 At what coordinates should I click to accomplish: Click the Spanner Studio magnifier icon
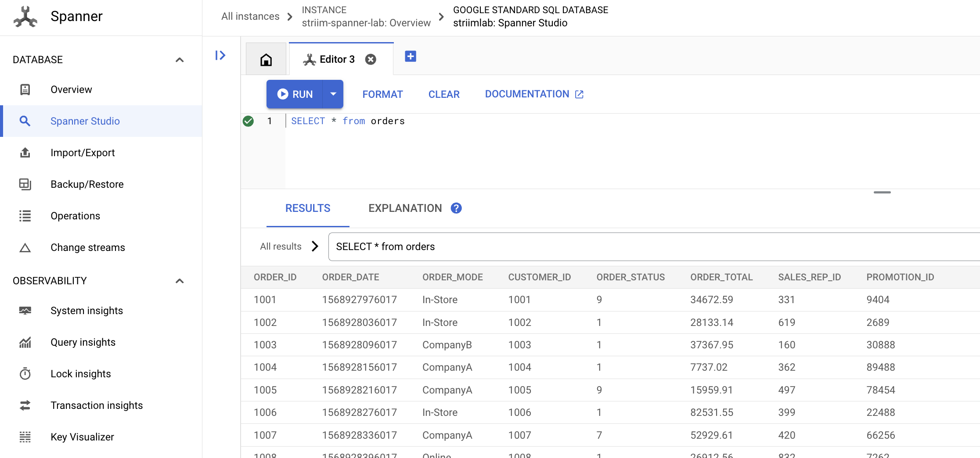pyautogui.click(x=25, y=121)
